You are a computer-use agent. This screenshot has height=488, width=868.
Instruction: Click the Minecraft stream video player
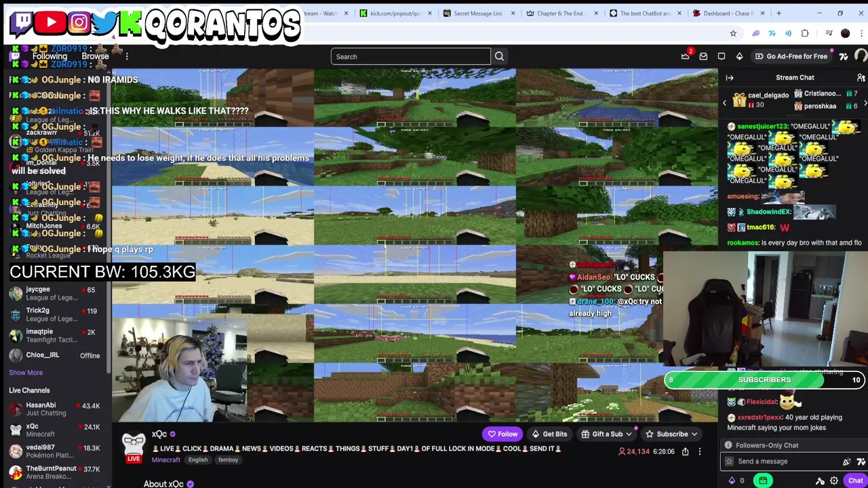414,245
